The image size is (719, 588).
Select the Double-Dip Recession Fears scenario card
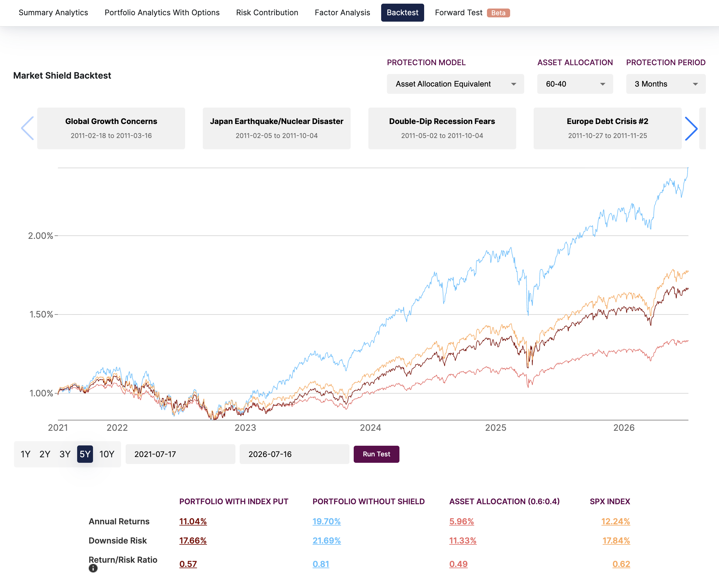pyautogui.click(x=442, y=128)
